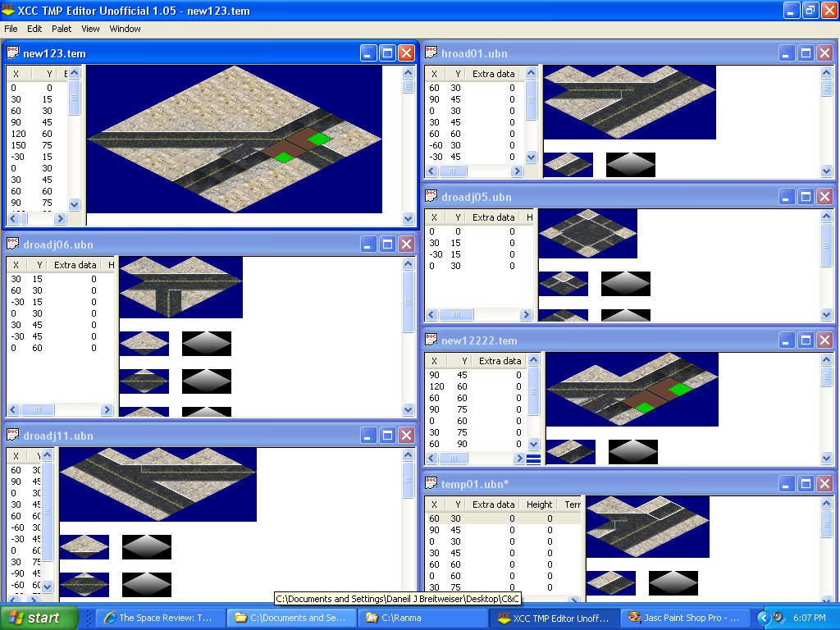Screen dimensions: 840x630
Task: Click Height column header in temp01.ubn
Action: 539,504
